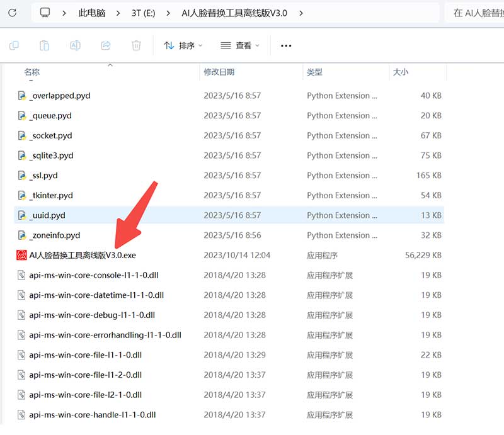Click the Rename icon in toolbar
Image resolution: width=504 pixels, height=435 pixels.
coord(75,45)
